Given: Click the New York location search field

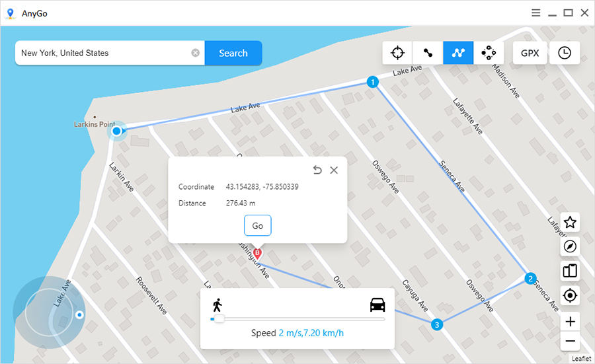Looking at the screenshot, I should [x=102, y=53].
